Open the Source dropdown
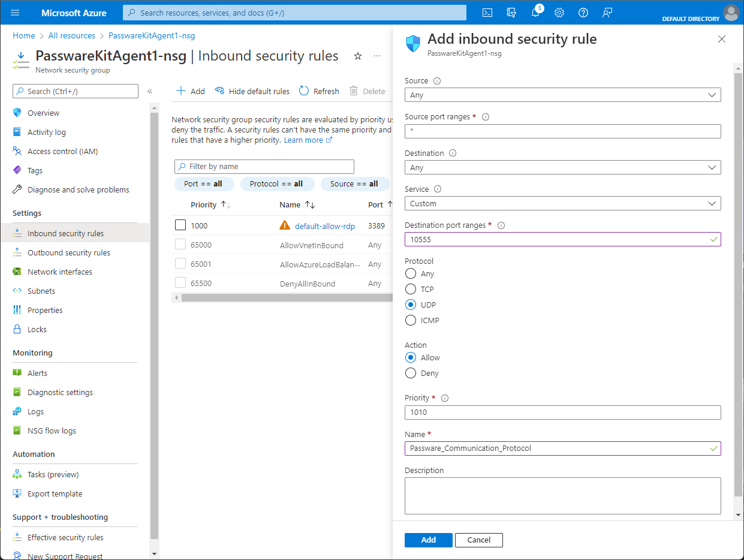The height and width of the screenshot is (560, 744). tap(563, 95)
